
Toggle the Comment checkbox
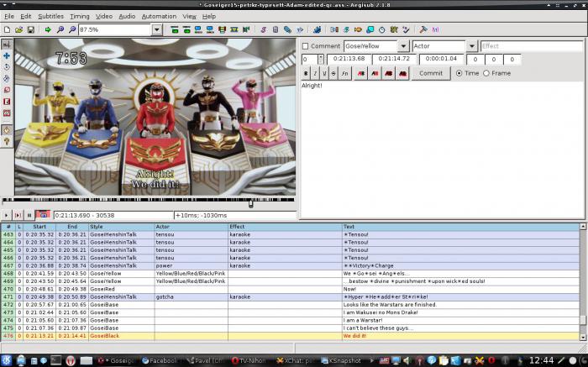305,46
